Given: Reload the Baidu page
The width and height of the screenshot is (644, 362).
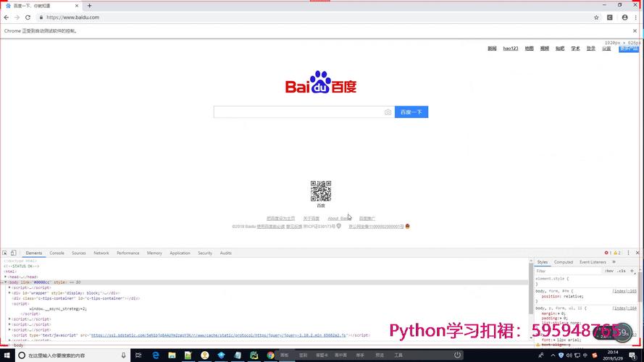Looking at the screenshot, I should click(28, 17).
